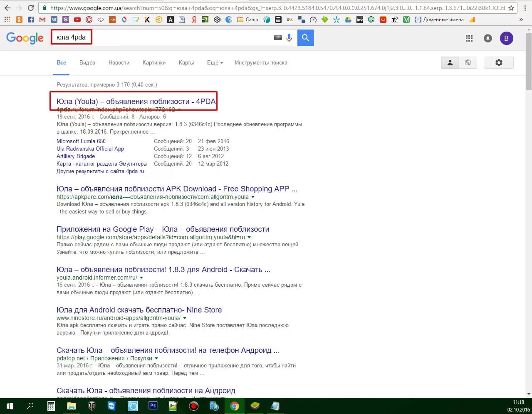Screen dimensions: 532x414
Task: Show hidden bookmarks with double chevron
Action: point(521,20)
